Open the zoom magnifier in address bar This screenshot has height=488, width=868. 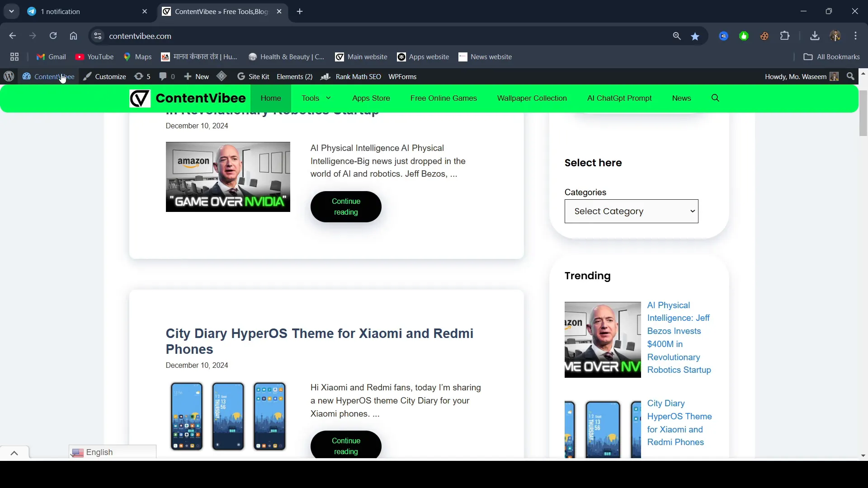click(x=677, y=36)
